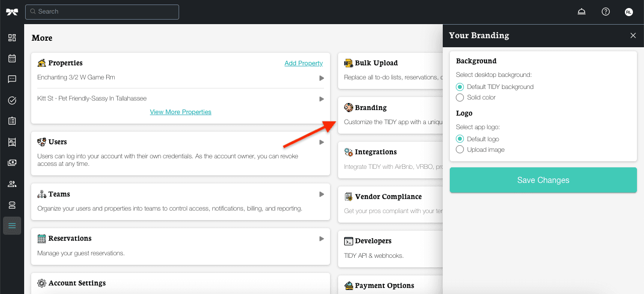Click the concierge bell icon
Viewport: 644px width, 294px height.
pos(582,12)
